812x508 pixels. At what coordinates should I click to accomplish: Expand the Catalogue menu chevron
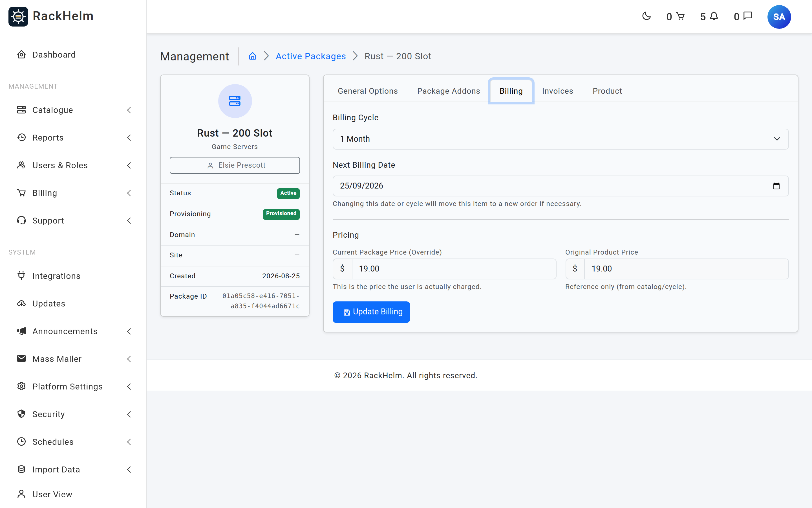pos(129,110)
